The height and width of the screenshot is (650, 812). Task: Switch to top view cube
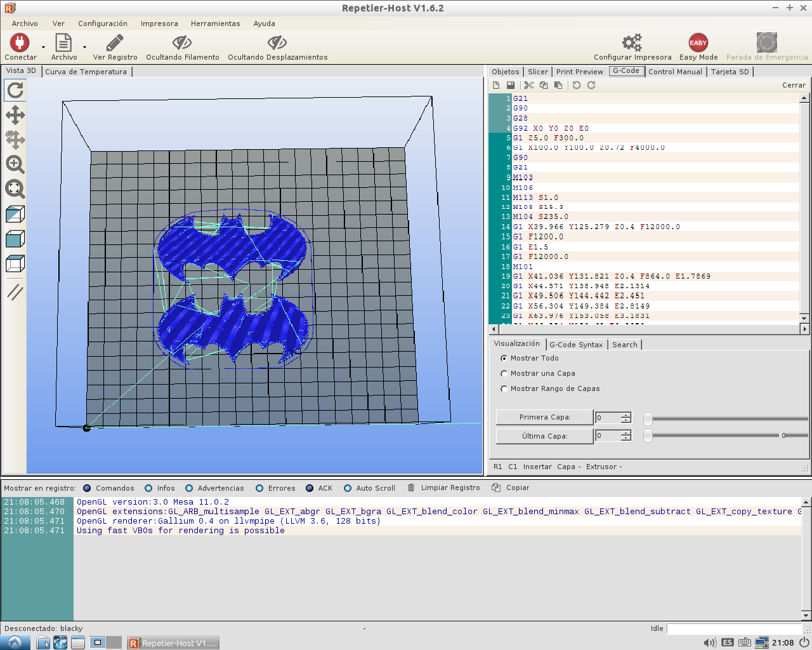[15, 263]
